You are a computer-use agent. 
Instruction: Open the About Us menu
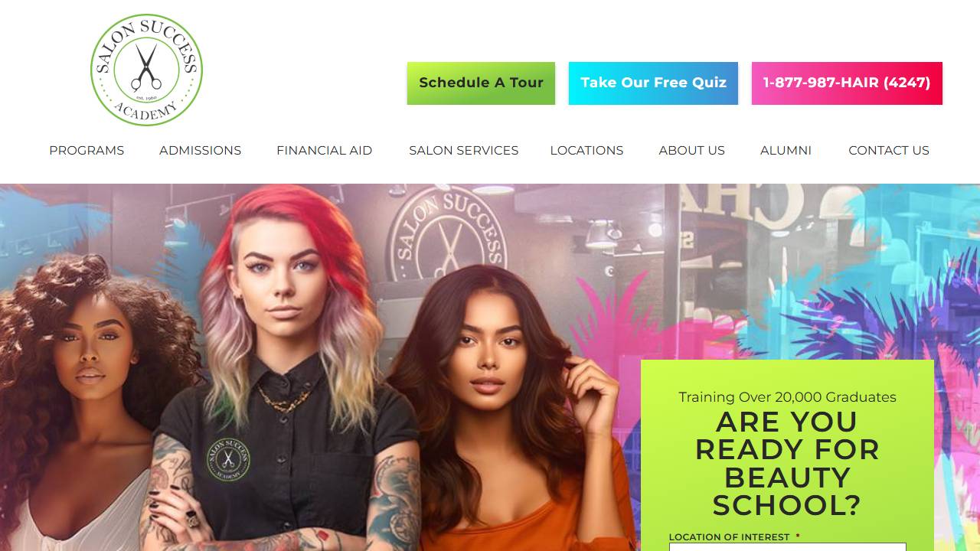pos(691,151)
